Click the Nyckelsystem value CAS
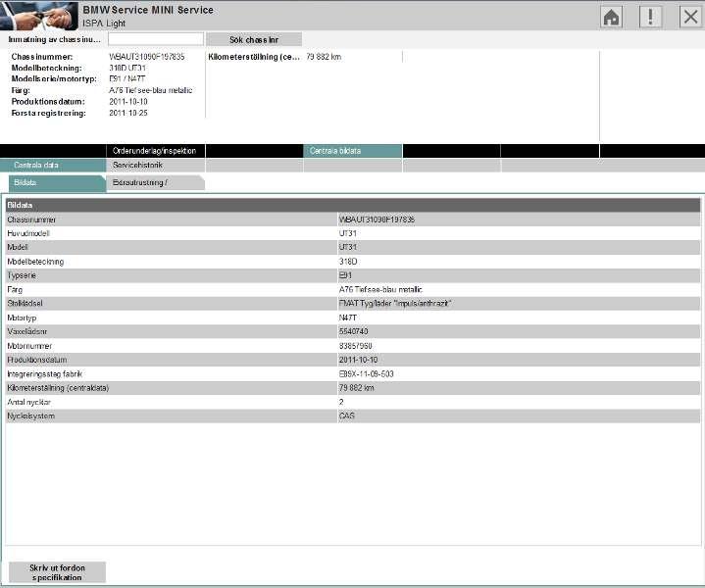Screen dimensions: 705x588 pos(347,416)
